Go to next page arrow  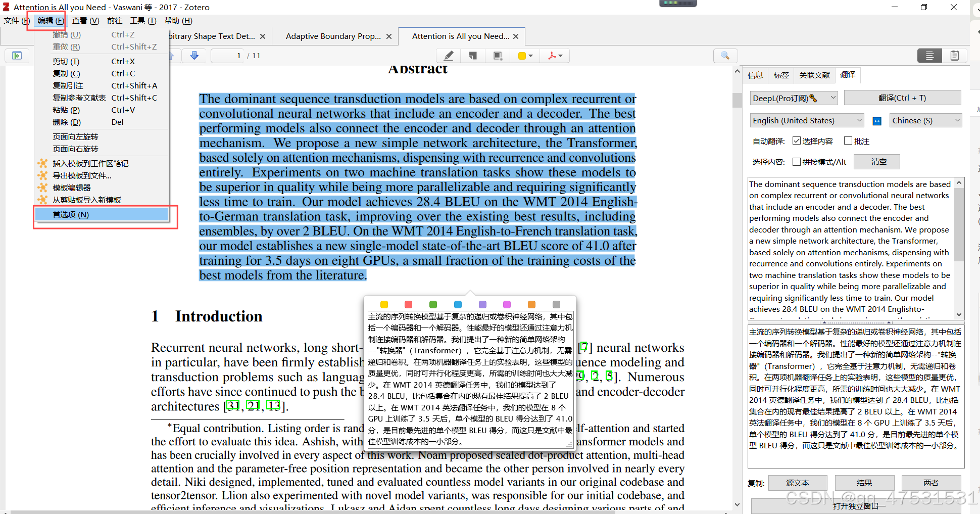point(194,56)
